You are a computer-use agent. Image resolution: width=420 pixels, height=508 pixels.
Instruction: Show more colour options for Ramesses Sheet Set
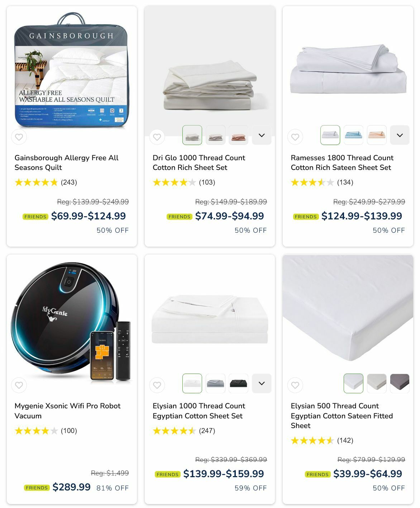tap(400, 135)
